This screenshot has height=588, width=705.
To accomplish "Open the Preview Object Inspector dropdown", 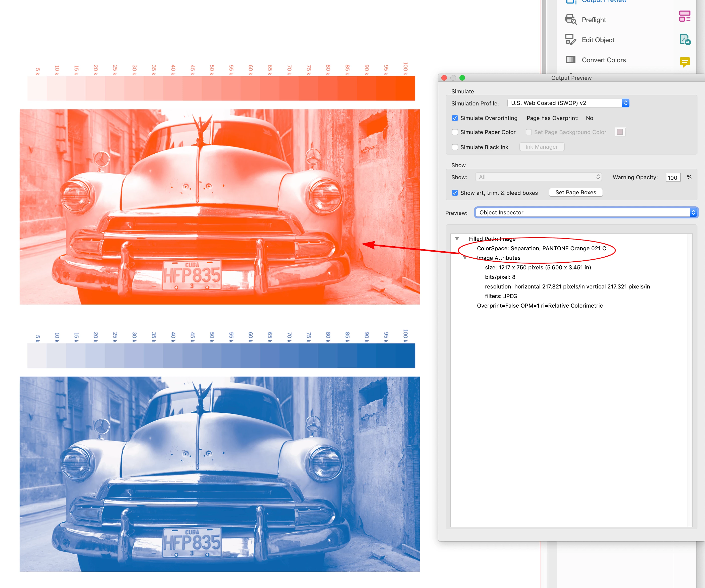I will [586, 213].
